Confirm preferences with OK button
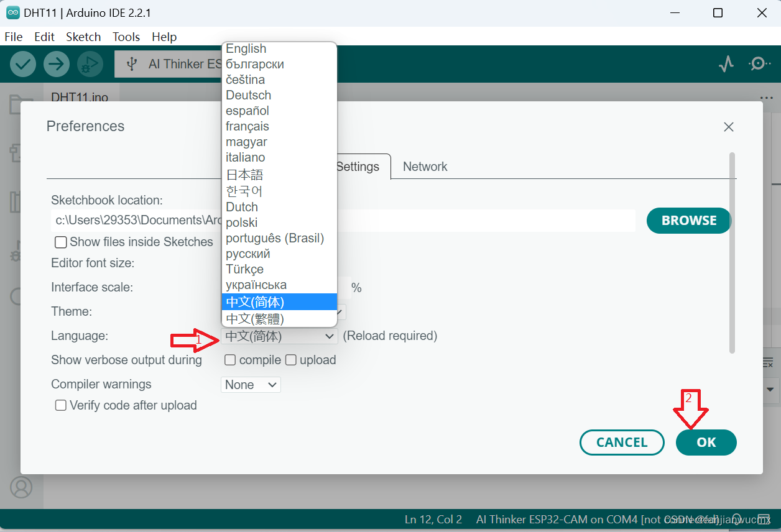Image resolution: width=781 pixels, height=532 pixels. click(706, 443)
